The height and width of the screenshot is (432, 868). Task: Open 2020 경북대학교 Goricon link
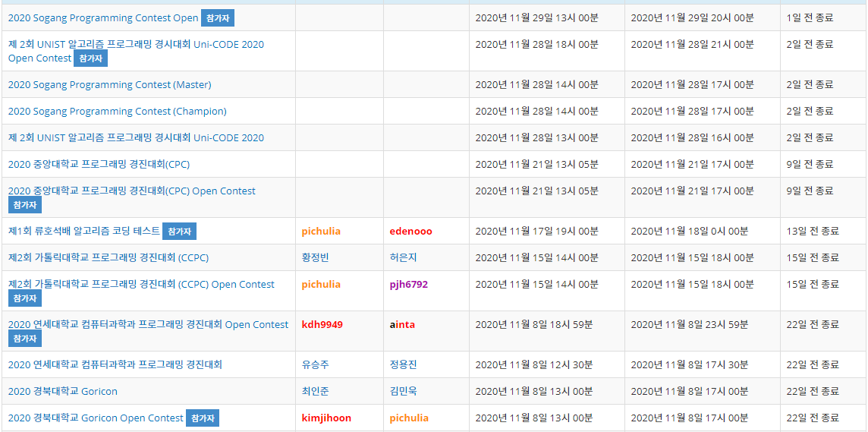[x=62, y=391]
